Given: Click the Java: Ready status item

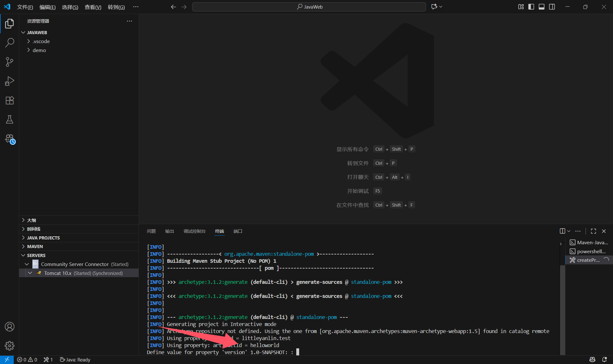Looking at the screenshot, I should tap(75, 360).
